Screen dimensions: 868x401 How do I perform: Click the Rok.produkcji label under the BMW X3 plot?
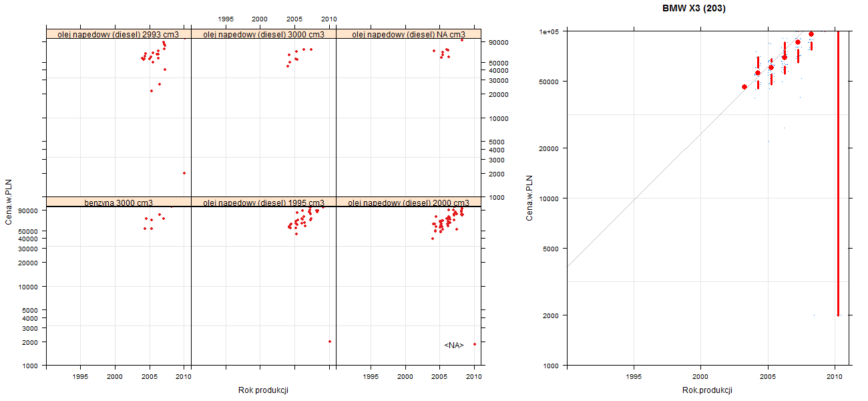pos(707,390)
